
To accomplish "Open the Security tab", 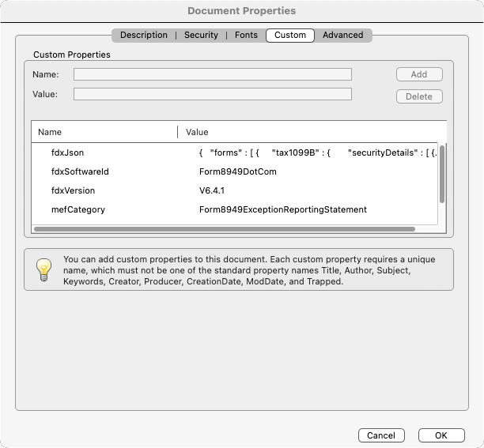I will 201,35.
